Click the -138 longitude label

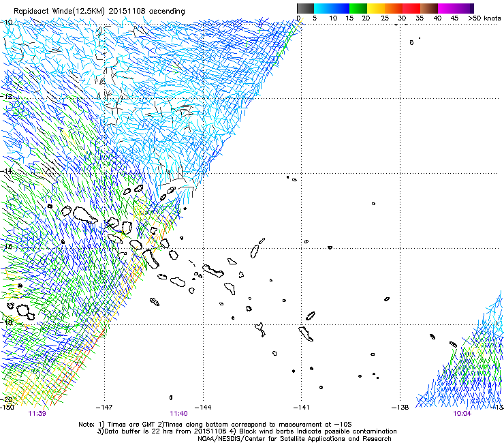click(x=400, y=408)
